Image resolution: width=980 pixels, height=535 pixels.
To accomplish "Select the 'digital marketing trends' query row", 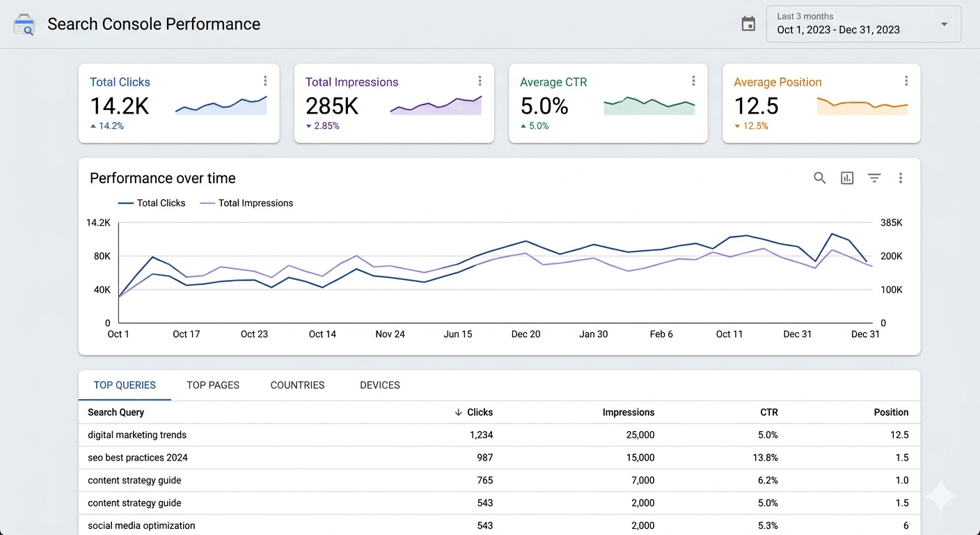I will click(x=499, y=435).
